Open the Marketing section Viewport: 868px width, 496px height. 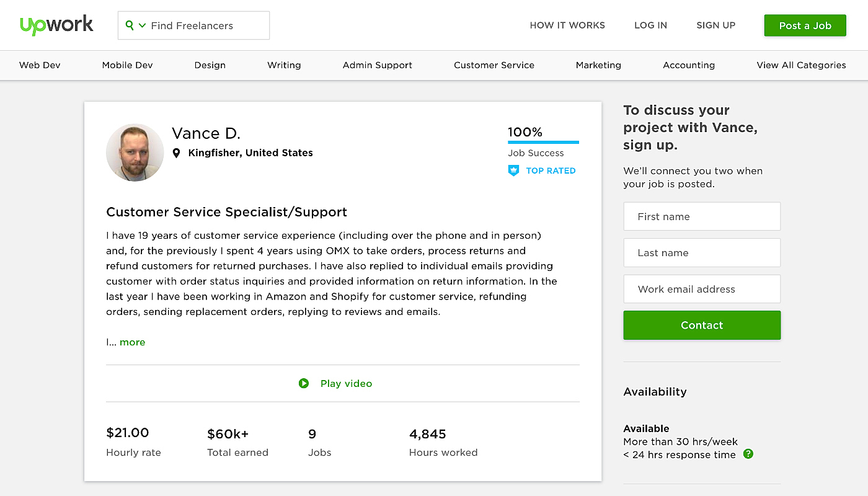598,65
